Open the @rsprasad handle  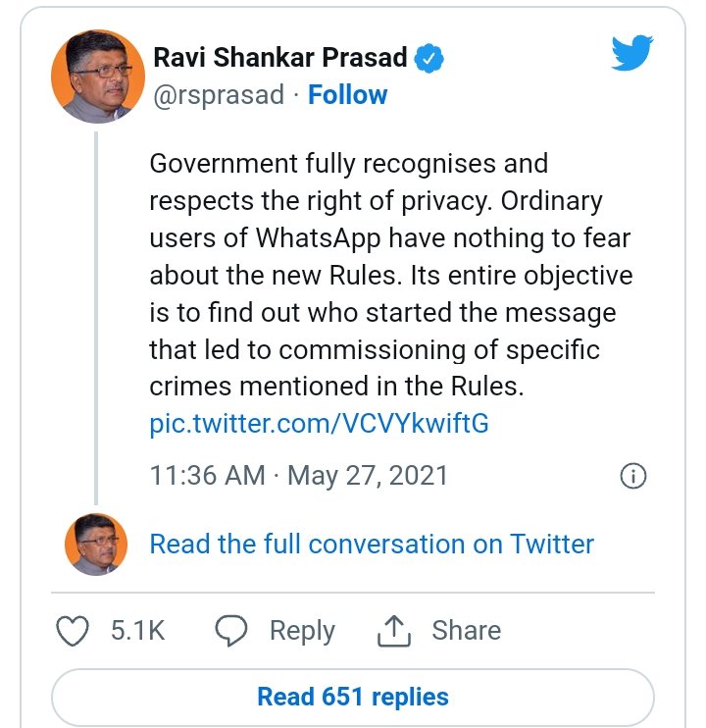pyautogui.click(x=218, y=95)
